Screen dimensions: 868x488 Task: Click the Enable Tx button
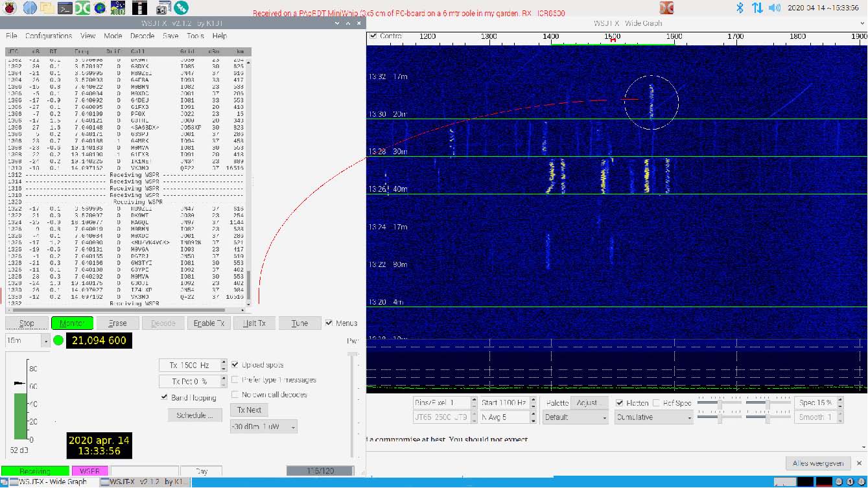[209, 323]
